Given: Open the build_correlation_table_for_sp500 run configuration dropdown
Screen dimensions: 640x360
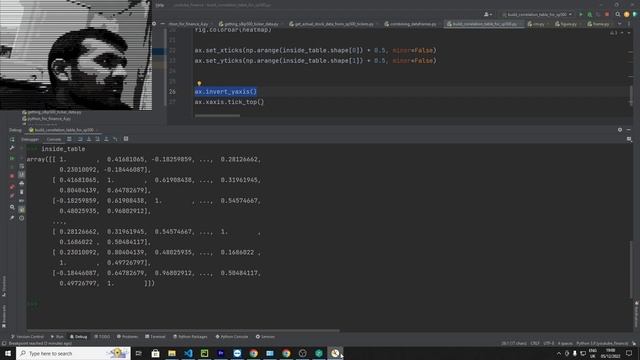Looking at the screenshot, I should [x=537, y=15].
